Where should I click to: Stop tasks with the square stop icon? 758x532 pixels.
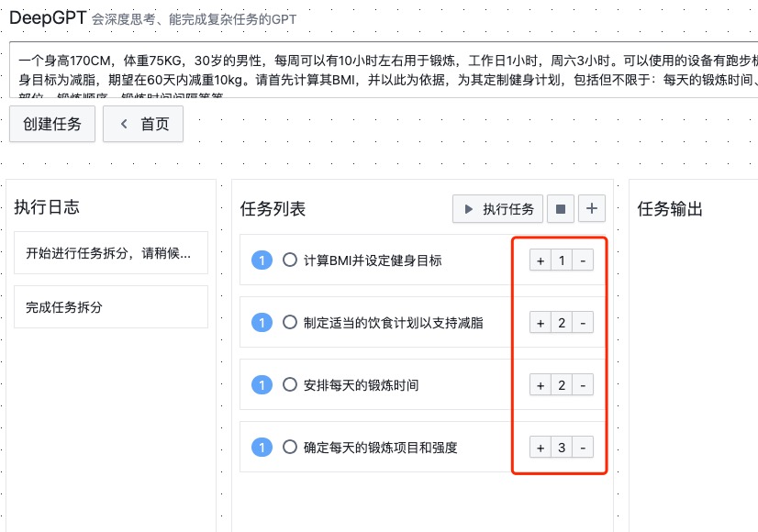tap(561, 209)
